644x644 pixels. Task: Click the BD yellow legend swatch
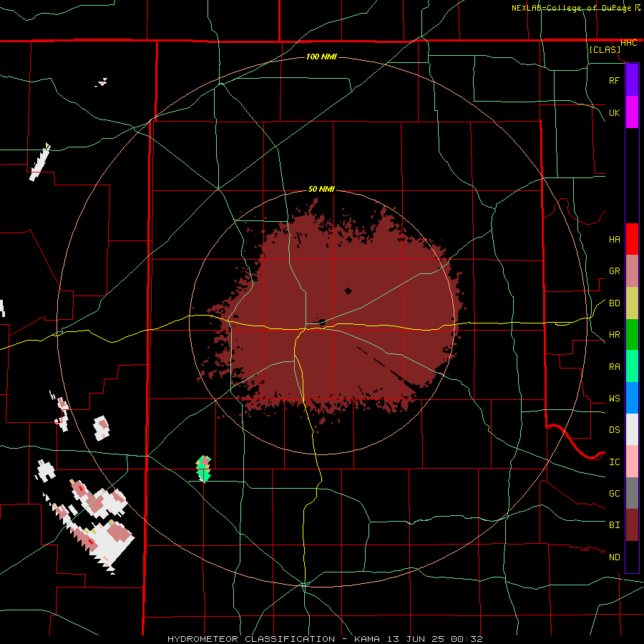632,303
